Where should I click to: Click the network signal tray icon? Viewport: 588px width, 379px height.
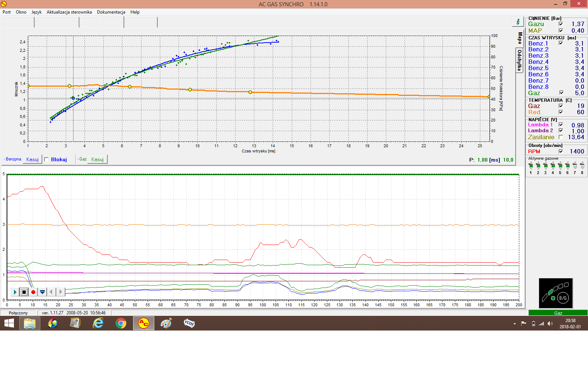[x=541, y=324]
